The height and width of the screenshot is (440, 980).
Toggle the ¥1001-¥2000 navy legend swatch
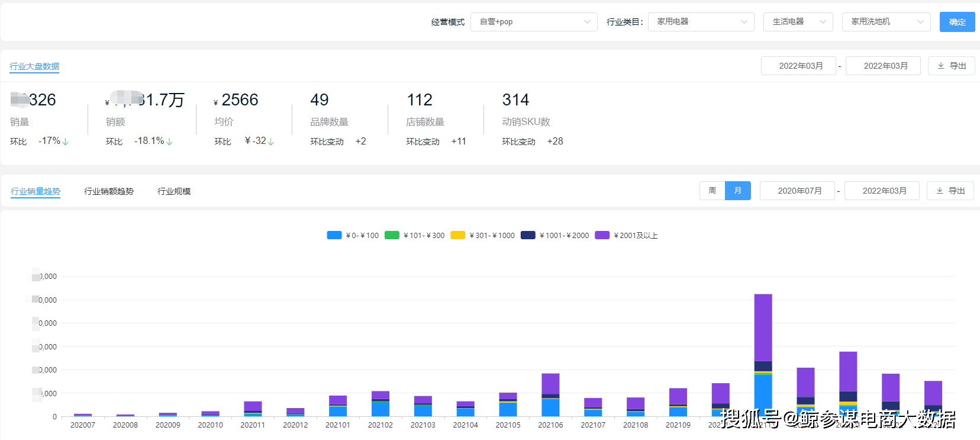pos(528,235)
